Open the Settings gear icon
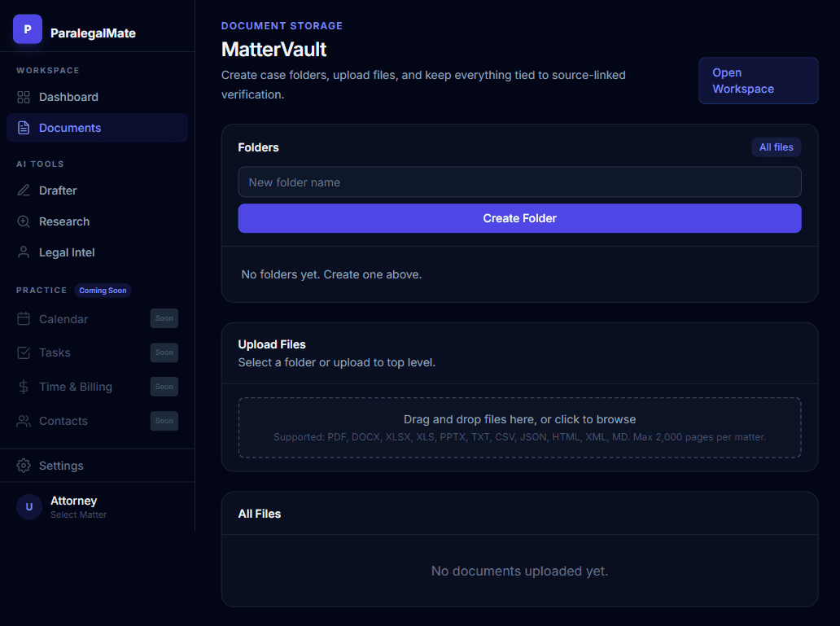The height and width of the screenshot is (626, 840). point(24,465)
